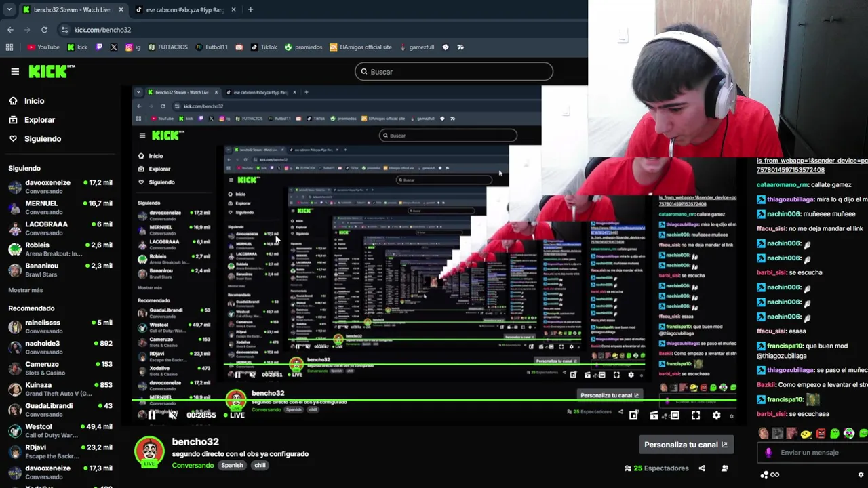This screenshot has width=868, height=488.
Task: Open the FUTFACTOS bookmark
Action: point(167,47)
